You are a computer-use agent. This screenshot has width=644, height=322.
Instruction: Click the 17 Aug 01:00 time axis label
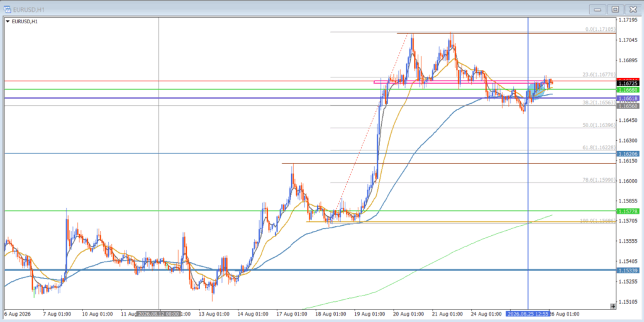291,314
